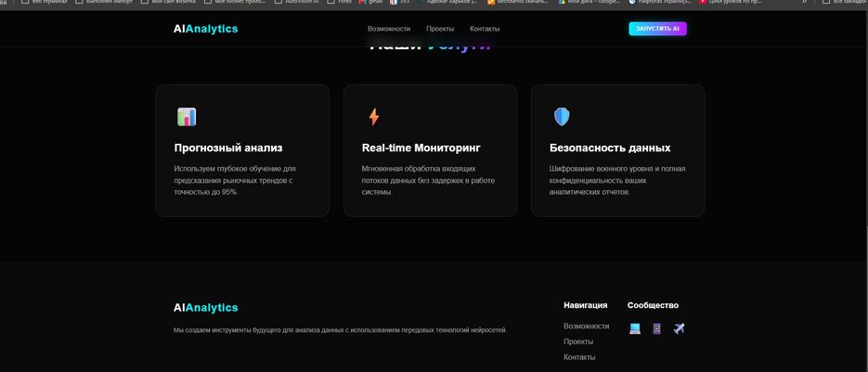The height and width of the screenshot is (372, 868).
Task: Click the AIAnalytics logo in the footer
Action: pos(205,307)
